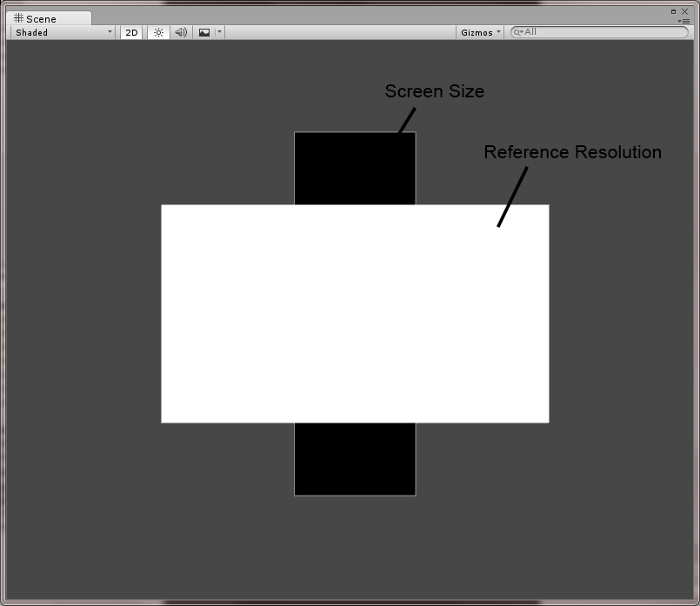Select the white Reference Resolution rectangle

tap(355, 314)
